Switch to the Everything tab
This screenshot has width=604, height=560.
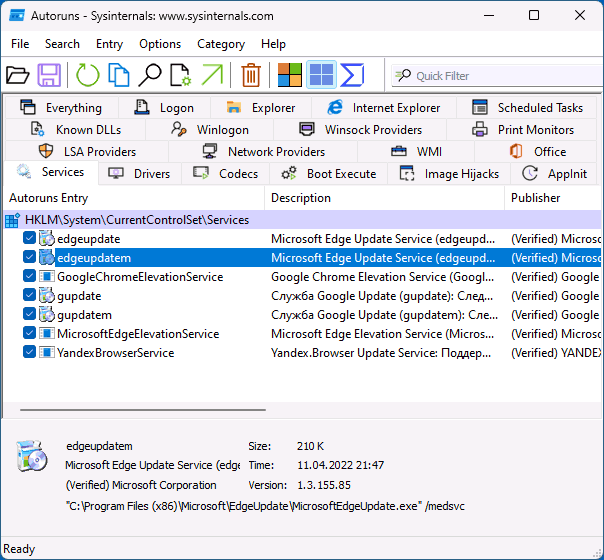click(62, 108)
